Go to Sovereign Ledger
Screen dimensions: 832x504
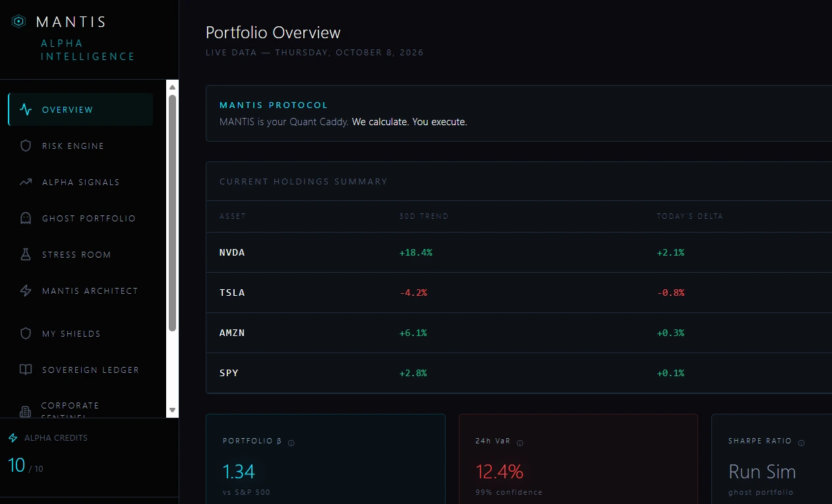click(80, 370)
